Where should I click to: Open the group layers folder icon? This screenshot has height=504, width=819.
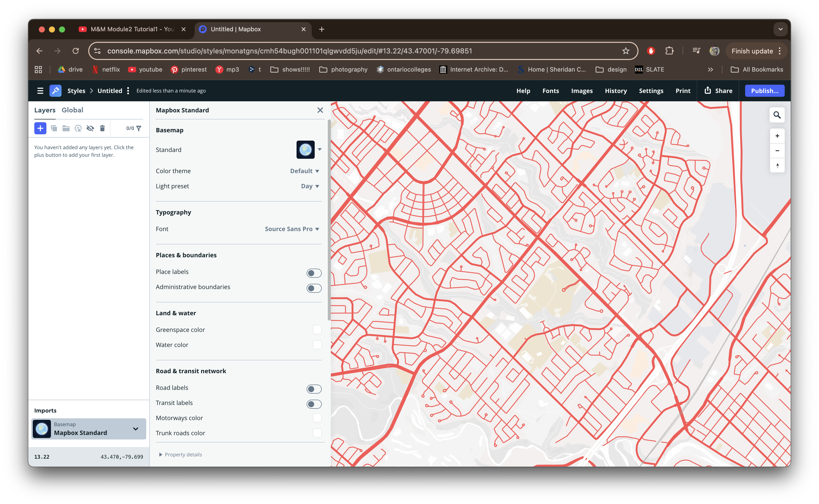point(66,128)
